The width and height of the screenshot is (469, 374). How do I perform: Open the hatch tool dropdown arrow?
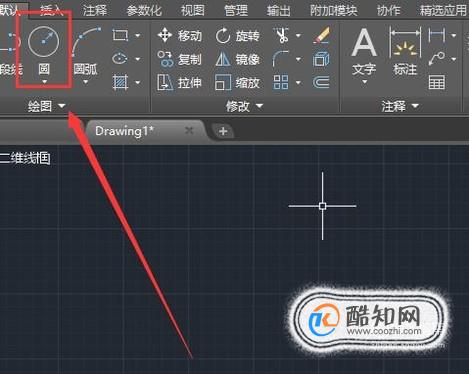137,82
